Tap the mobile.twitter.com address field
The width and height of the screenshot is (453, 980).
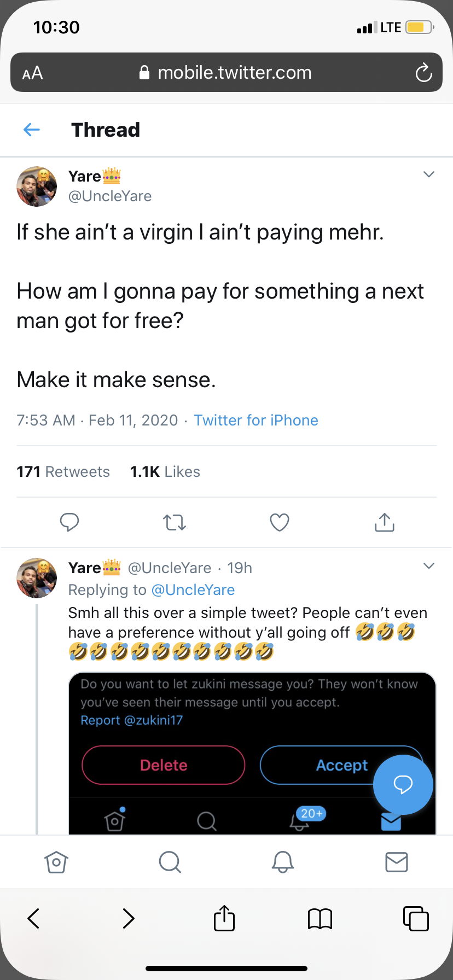point(226,73)
